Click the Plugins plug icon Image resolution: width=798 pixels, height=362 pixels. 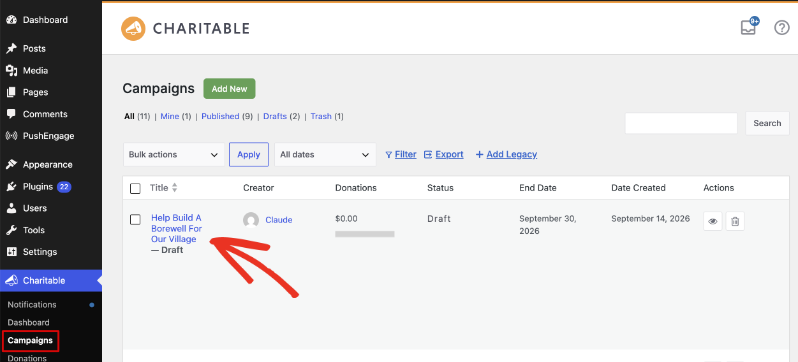pos(12,186)
